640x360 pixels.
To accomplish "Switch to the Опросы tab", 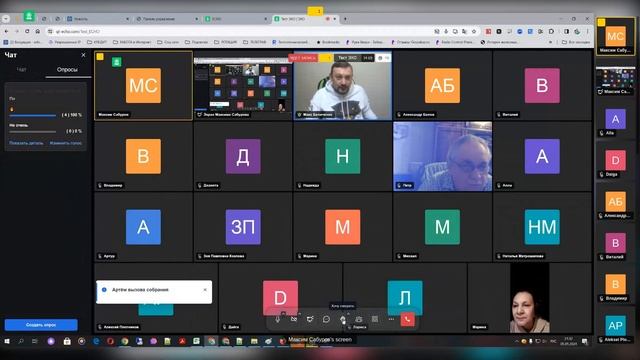I will (x=67, y=70).
